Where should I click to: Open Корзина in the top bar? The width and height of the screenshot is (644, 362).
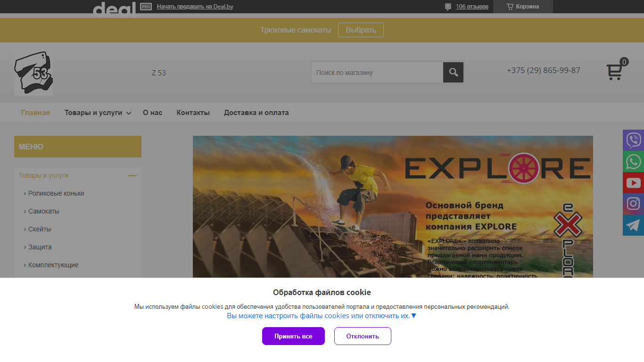[x=523, y=7]
